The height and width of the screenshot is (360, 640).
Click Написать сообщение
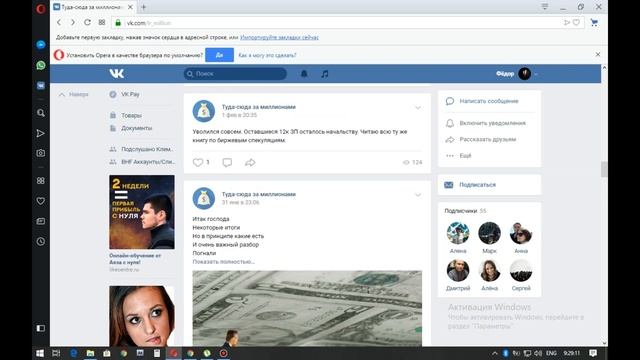pyautogui.click(x=489, y=101)
